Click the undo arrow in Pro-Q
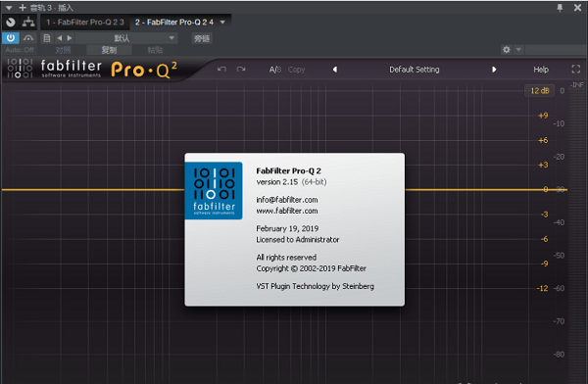588x384 pixels. pos(222,70)
